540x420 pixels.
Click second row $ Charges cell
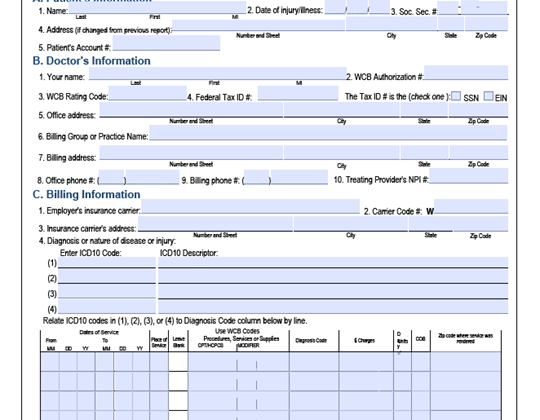pos(366,381)
